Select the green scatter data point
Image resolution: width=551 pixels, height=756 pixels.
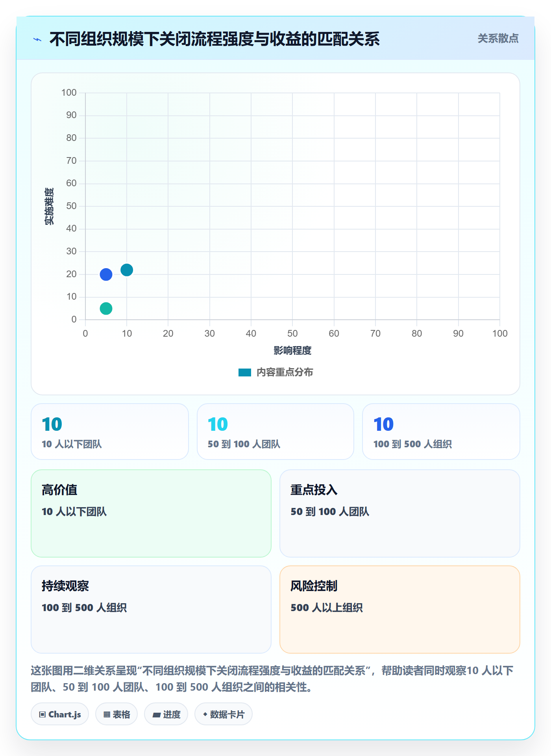coord(106,308)
